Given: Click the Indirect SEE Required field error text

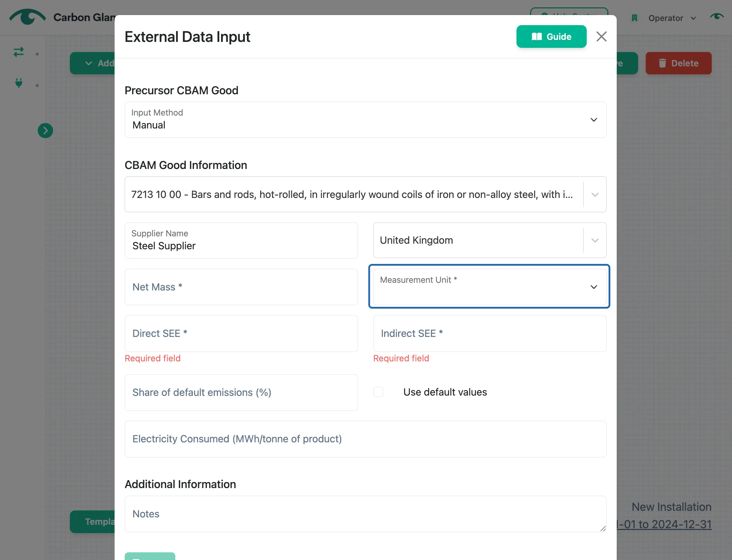Looking at the screenshot, I should coord(401,358).
